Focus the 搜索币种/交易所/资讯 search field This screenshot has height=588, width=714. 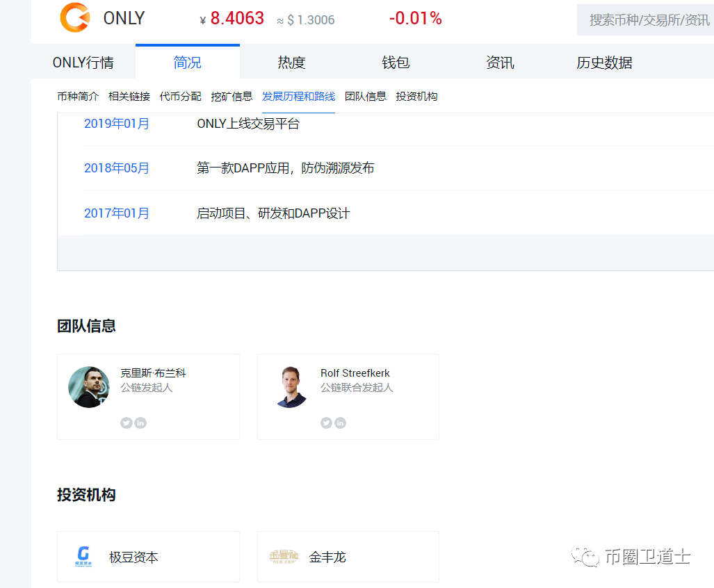click(645, 20)
